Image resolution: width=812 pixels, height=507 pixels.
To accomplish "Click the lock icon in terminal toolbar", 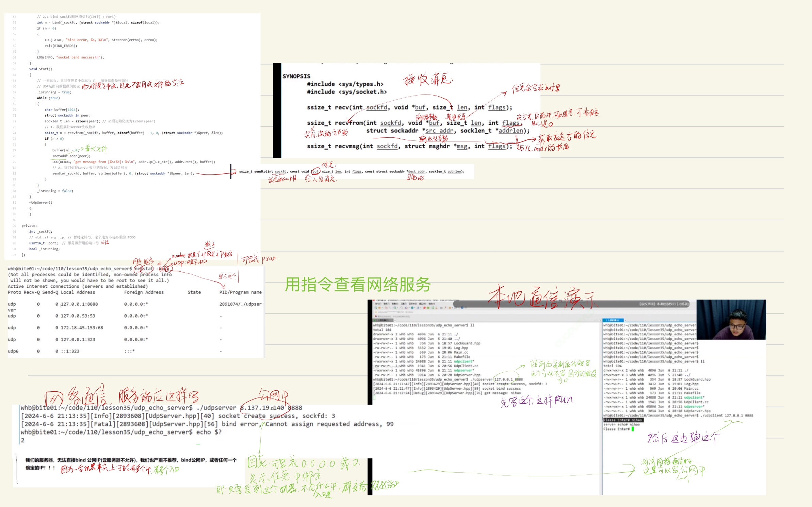I will pos(436,308).
